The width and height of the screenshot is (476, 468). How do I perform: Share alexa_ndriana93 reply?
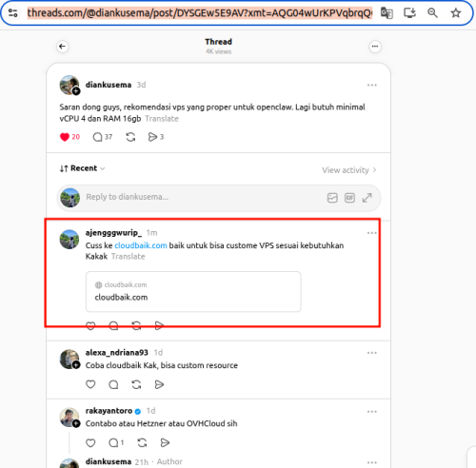click(159, 384)
